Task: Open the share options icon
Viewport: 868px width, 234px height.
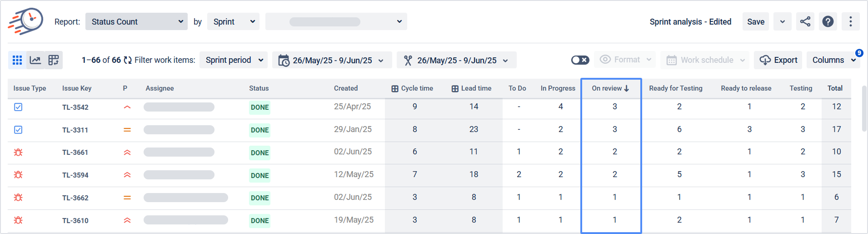Action: (805, 21)
